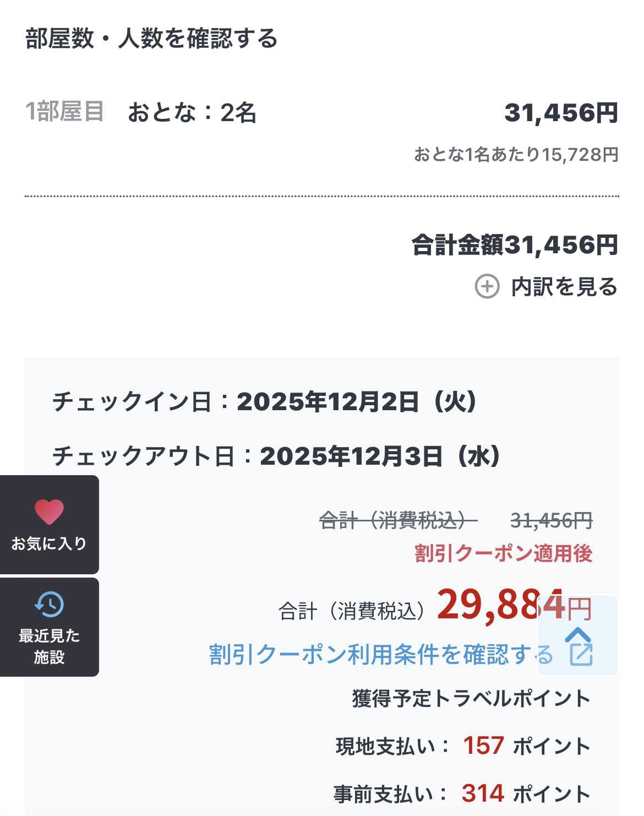Click the recently viewed history clock icon

[x=49, y=604]
